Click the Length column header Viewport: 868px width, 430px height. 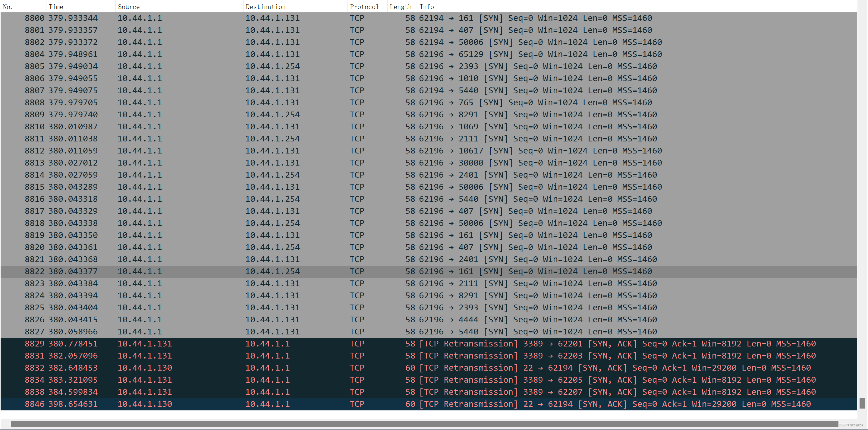coord(400,7)
